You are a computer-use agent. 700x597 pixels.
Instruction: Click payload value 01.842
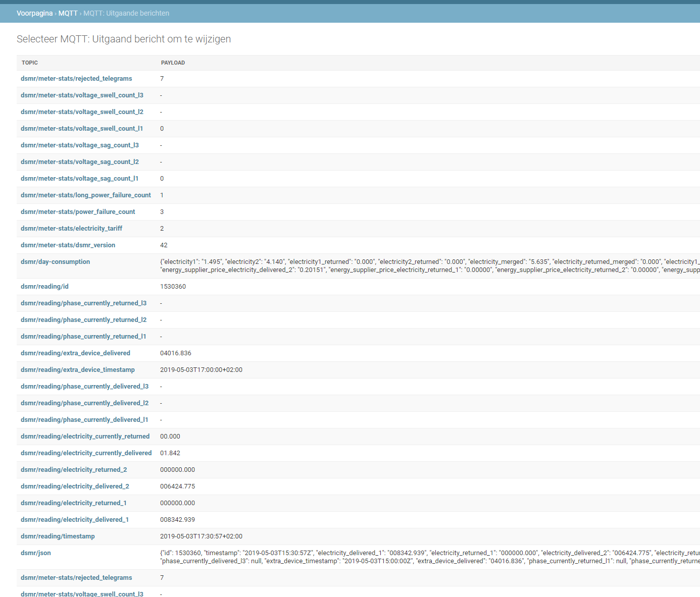[x=170, y=453]
